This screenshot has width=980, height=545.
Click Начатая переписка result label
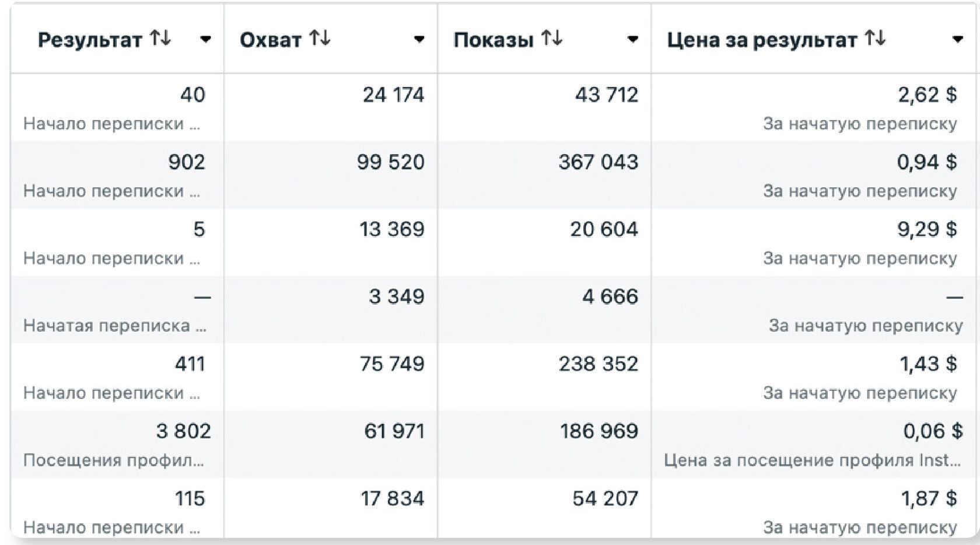tap(115, 326)
